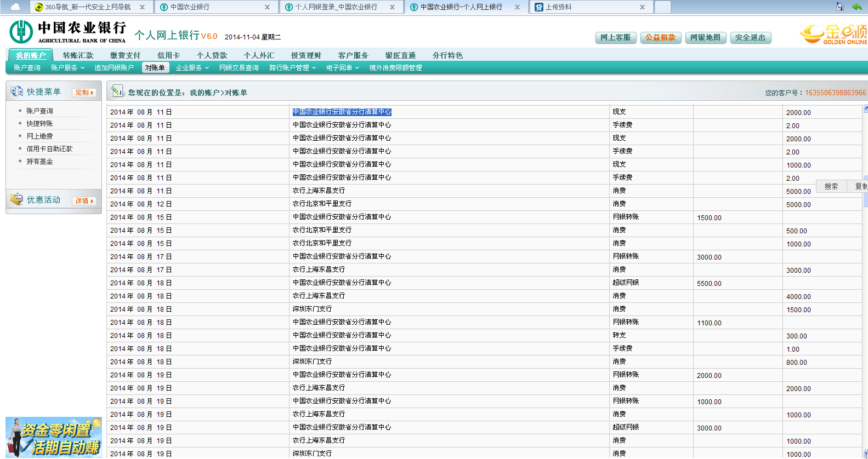The width and height of the screenshot is (868, 459).
Task: Switch to the 转账汇款 main tab
Action: [x=78, y=55]
